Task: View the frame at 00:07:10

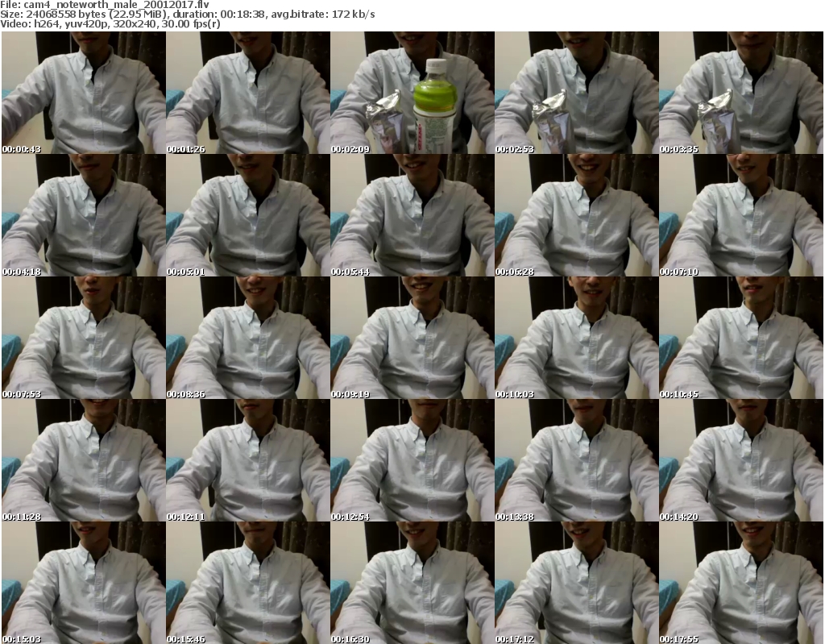Action: click(x=741, y=215)
